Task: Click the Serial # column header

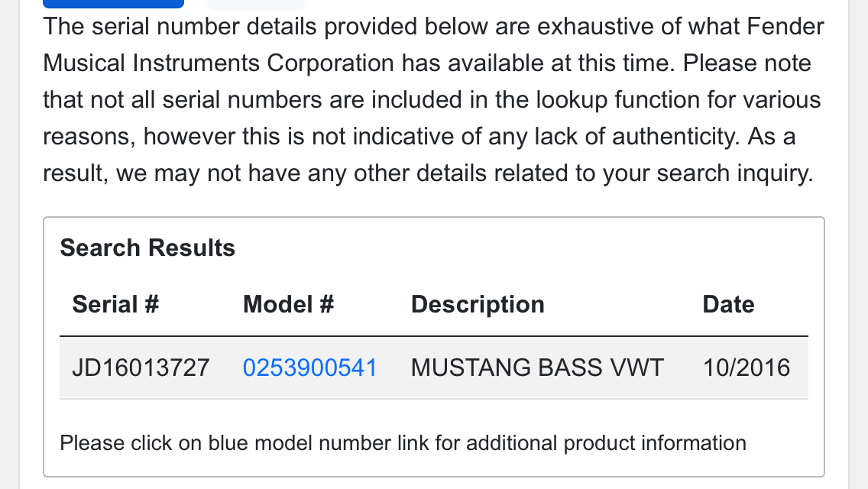Action: pyautogui.click(x=115, y=304)
